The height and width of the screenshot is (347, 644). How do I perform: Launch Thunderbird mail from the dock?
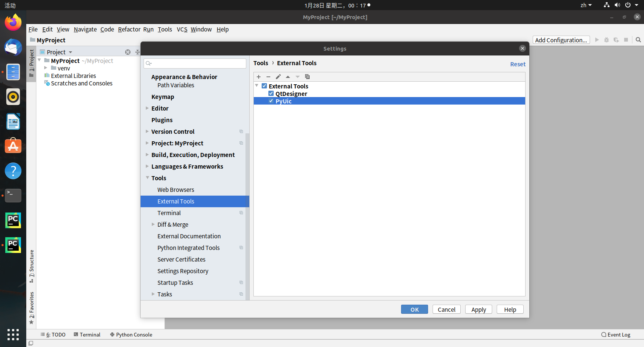point(13,47)
